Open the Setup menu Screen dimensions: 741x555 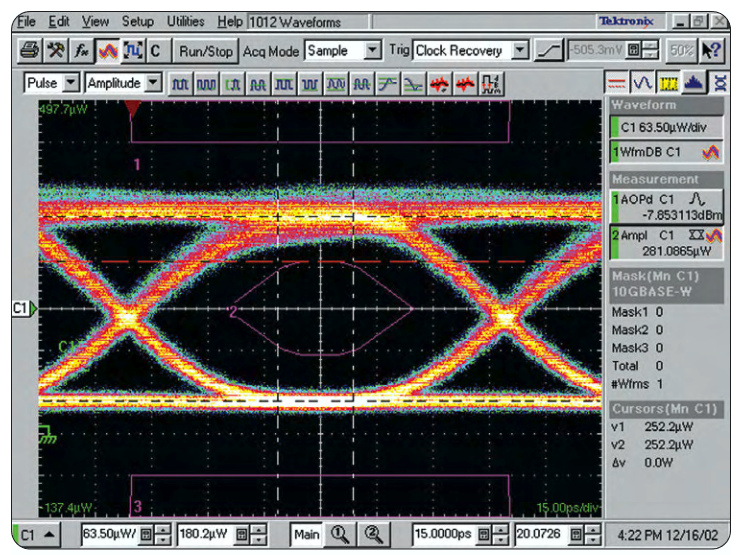(138, 20)
